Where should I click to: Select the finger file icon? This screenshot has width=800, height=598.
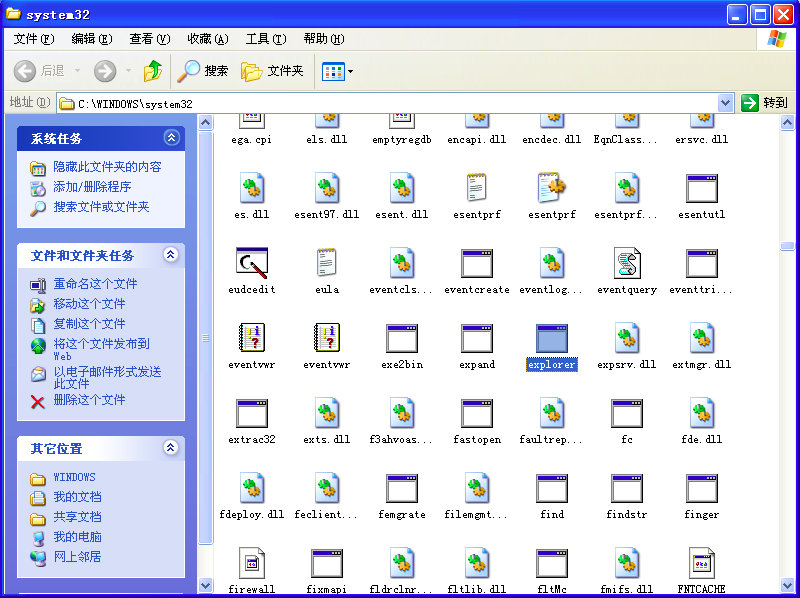pyautogui.click(x=701, y=490)
